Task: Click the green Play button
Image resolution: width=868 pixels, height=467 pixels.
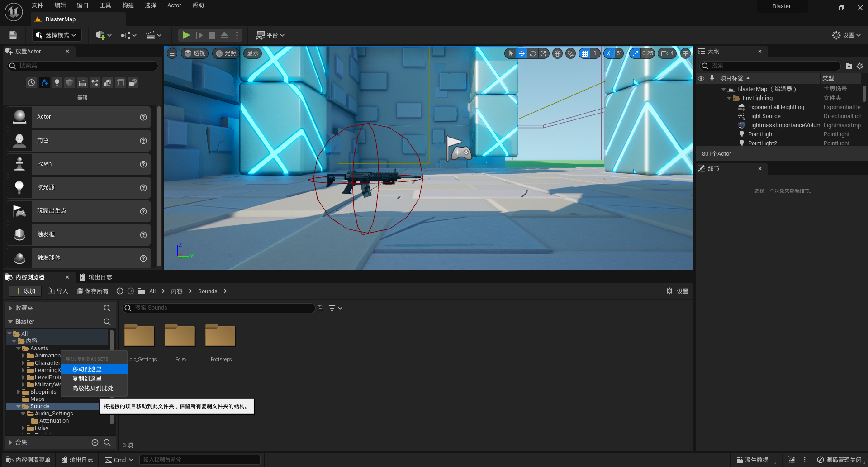Action: coord(186,35)
